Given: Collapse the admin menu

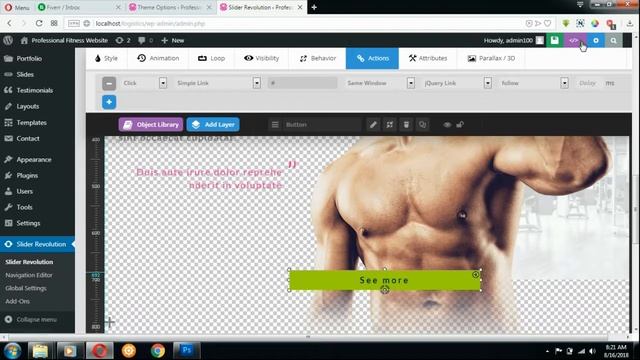Looking at the screenshot, I should click(31, 319).
